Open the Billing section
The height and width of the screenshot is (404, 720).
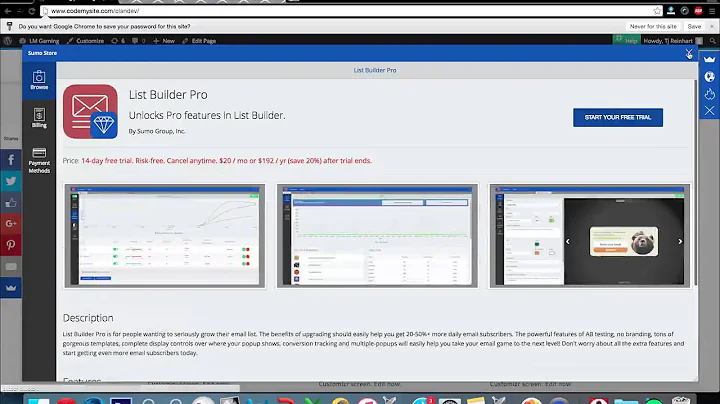pyautogui.click(x=39, y=118)
